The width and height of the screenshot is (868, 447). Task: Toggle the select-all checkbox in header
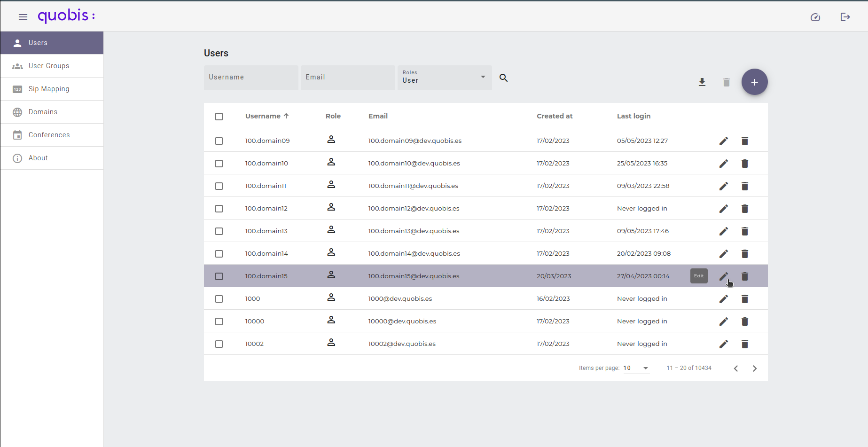[219, 117]
